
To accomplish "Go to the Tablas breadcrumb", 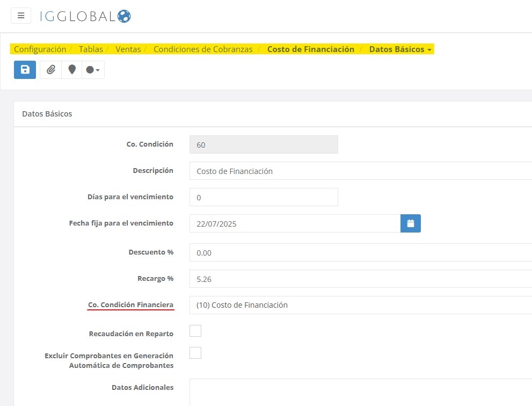I will [x=91, y=49].
